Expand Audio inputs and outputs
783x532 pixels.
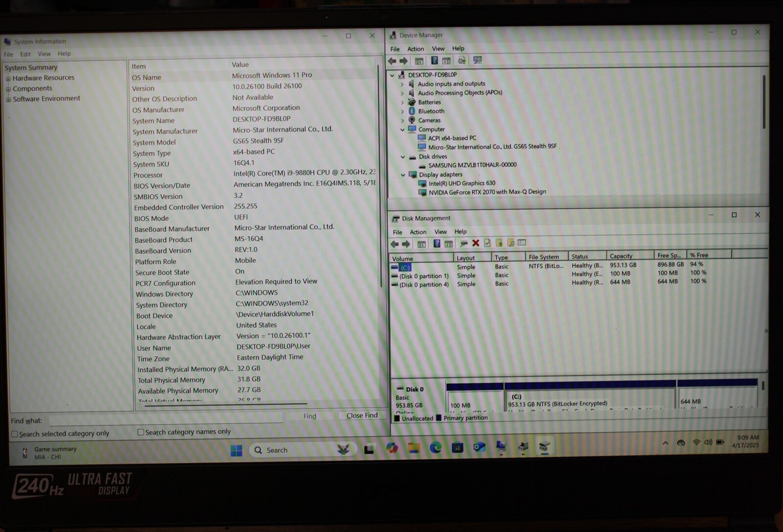point(402,84)
